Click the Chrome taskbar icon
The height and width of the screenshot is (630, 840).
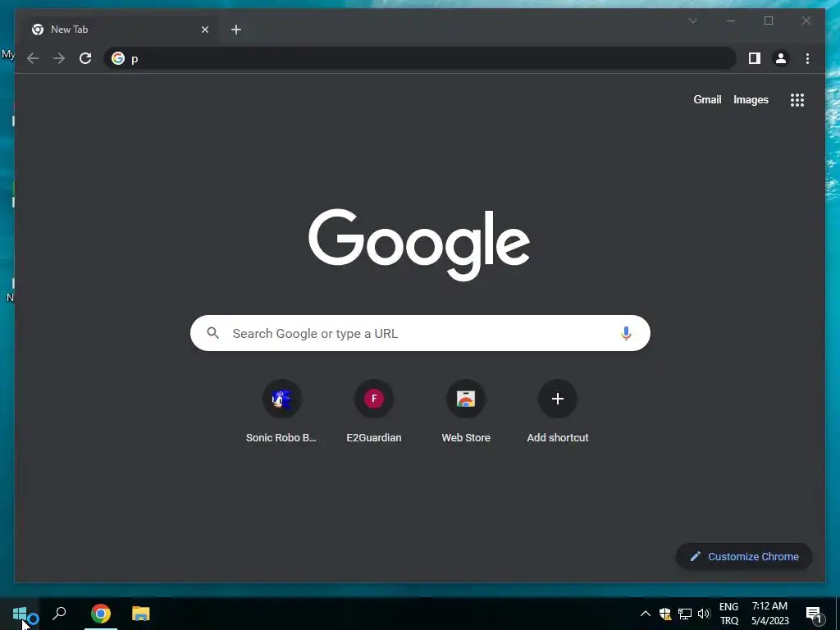coord(101,614)
